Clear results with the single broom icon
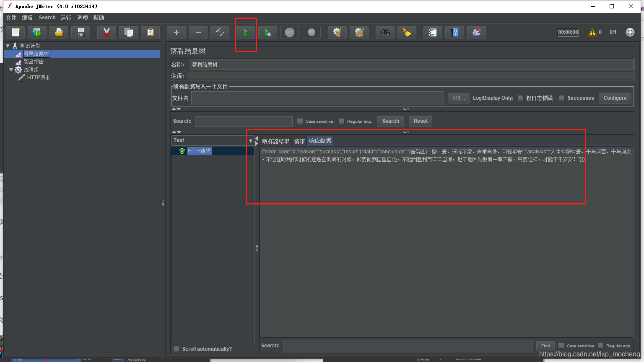Screen dimensions: 644x362 [x=337, y=32]
